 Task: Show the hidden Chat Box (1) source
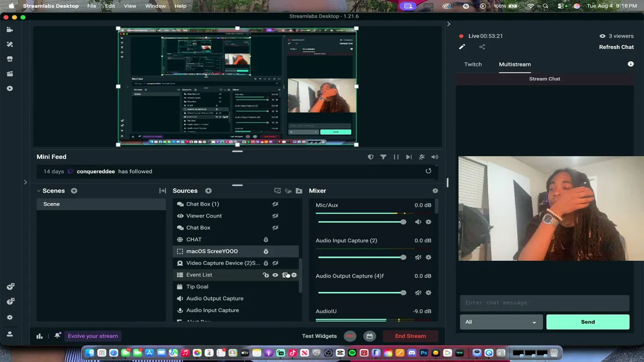(275, 204)
